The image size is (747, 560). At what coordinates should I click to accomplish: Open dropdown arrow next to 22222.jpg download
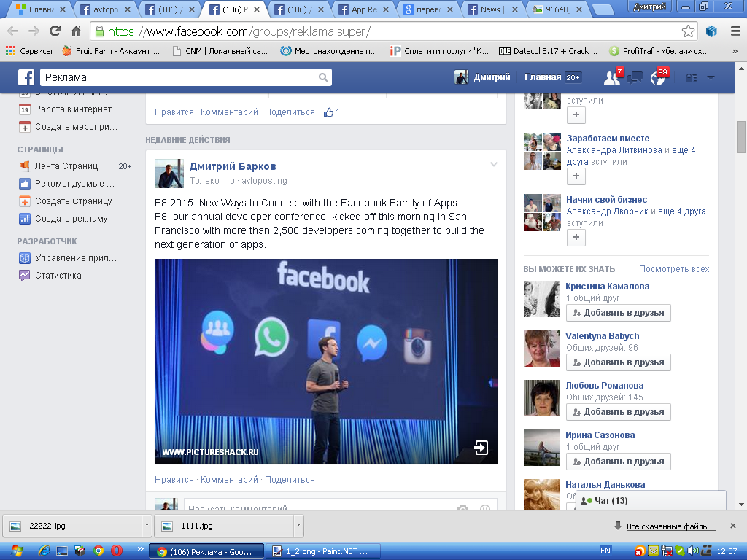[147, 525]
